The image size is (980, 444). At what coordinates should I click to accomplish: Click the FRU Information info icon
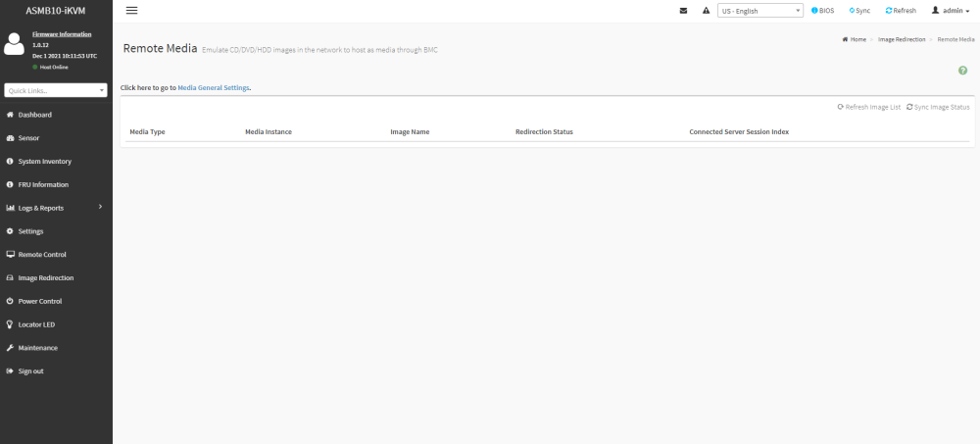click(10, 184)
